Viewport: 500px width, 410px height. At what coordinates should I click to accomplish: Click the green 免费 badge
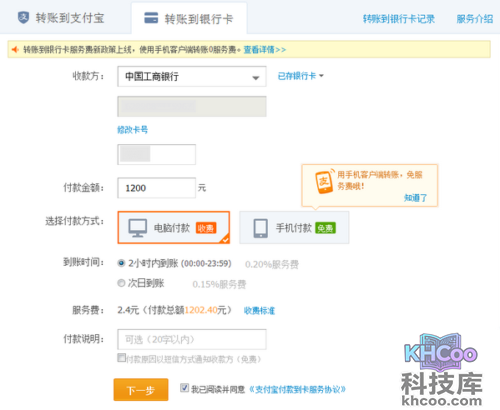tap(325, 228)
